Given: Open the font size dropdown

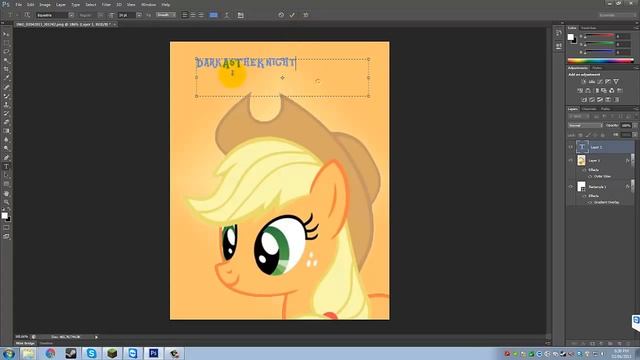Looking at the screenshot, I should pos(139,15).
